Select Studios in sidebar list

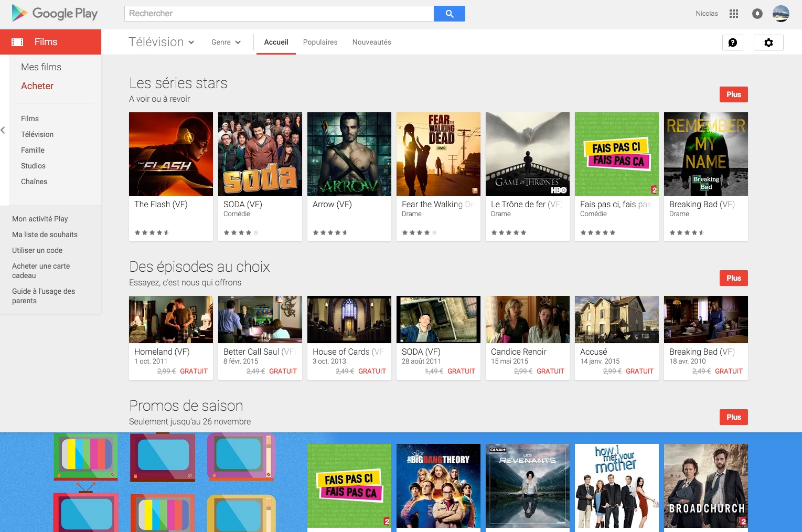point(33,166)
